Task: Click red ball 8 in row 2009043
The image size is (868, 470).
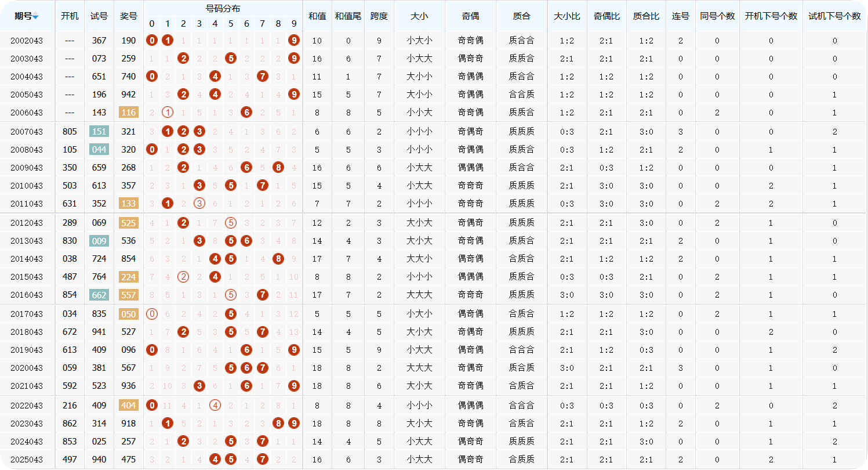Action: [x=278, y=168]
